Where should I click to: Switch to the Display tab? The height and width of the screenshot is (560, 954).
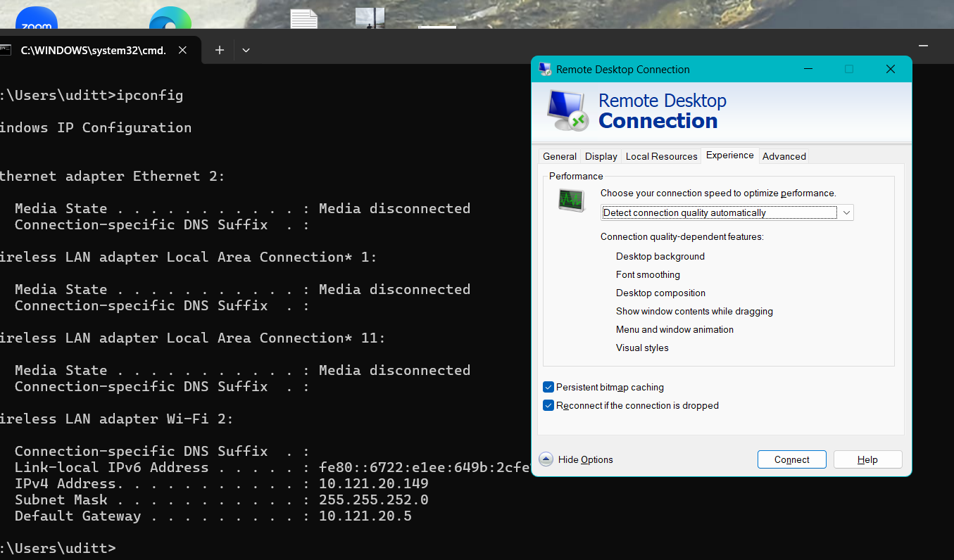(601, 156)
